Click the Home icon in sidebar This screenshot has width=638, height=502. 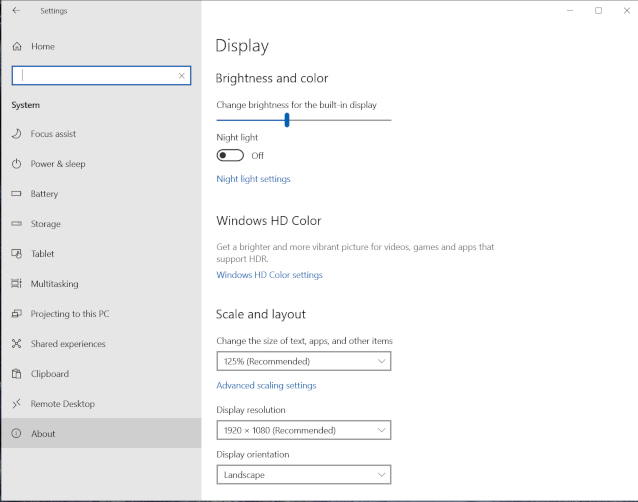[x=17, y=46]
